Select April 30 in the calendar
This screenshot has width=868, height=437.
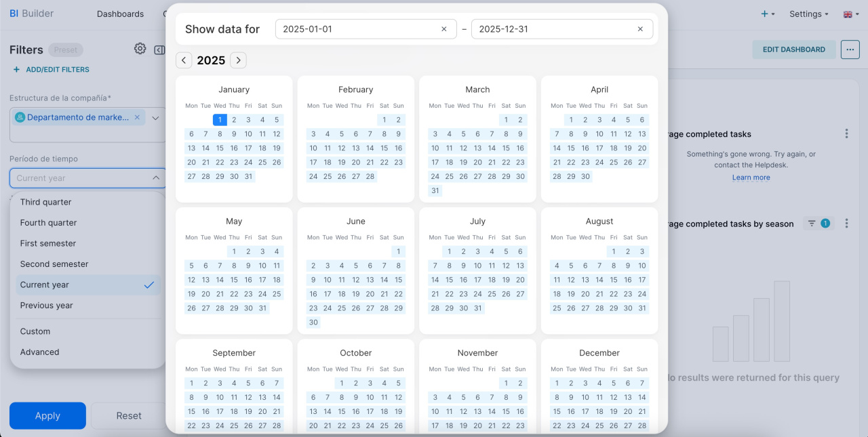pyautogui.click(x=586, y=177)
